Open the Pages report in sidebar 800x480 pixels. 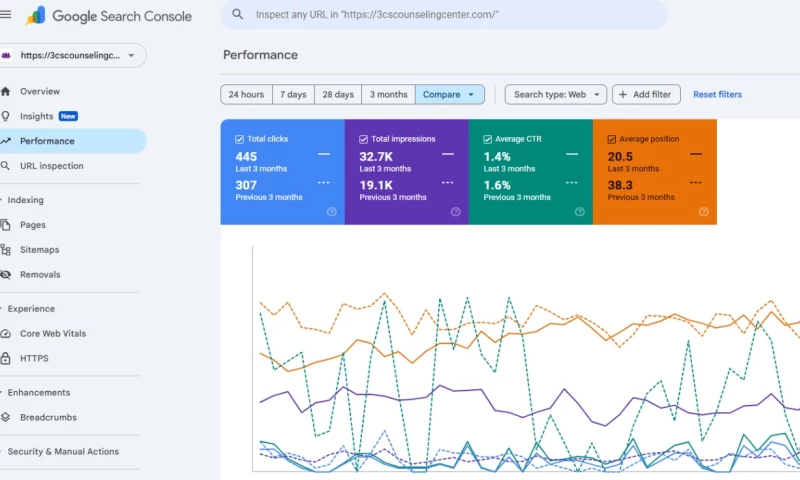click(x=33, y=225)
